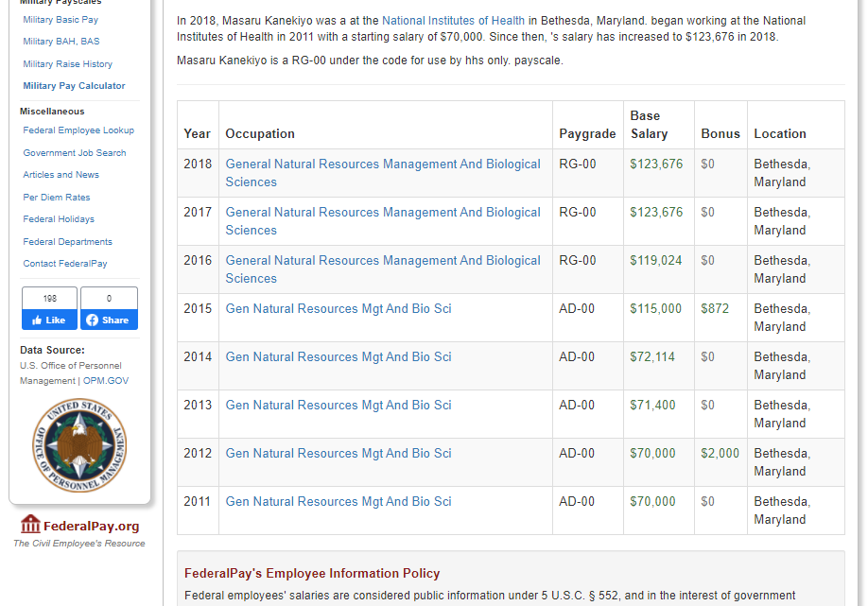Viewport: 868px width, 606px height.
Task: Open the Military Basic Pay link
Action: (x=61, y=19)
